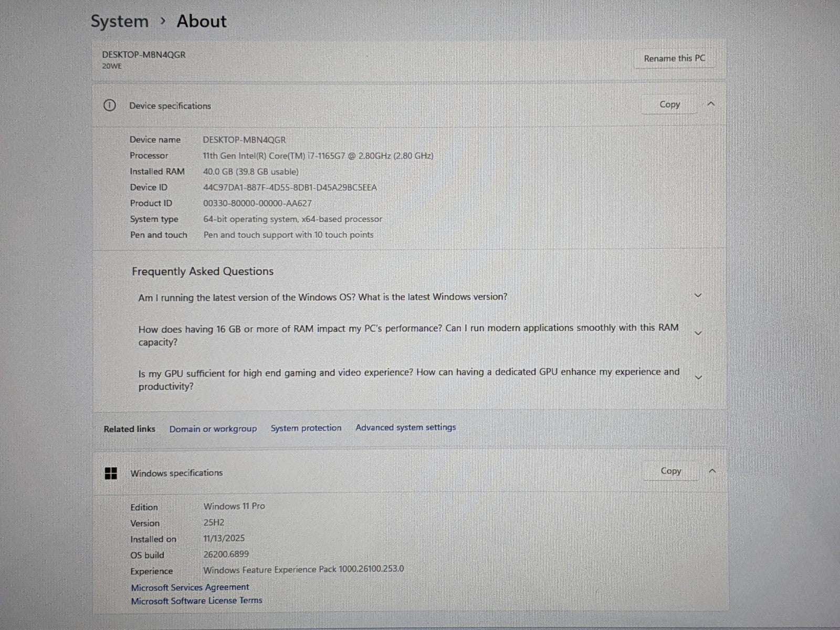The image size is (840, 630).
Task: Collapse the Device specifications section
Action: tap(711, 104)
